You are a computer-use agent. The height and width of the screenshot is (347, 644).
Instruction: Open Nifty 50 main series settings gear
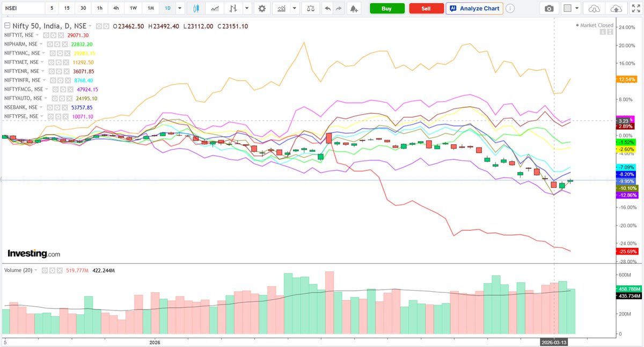(x=106, y=26)
